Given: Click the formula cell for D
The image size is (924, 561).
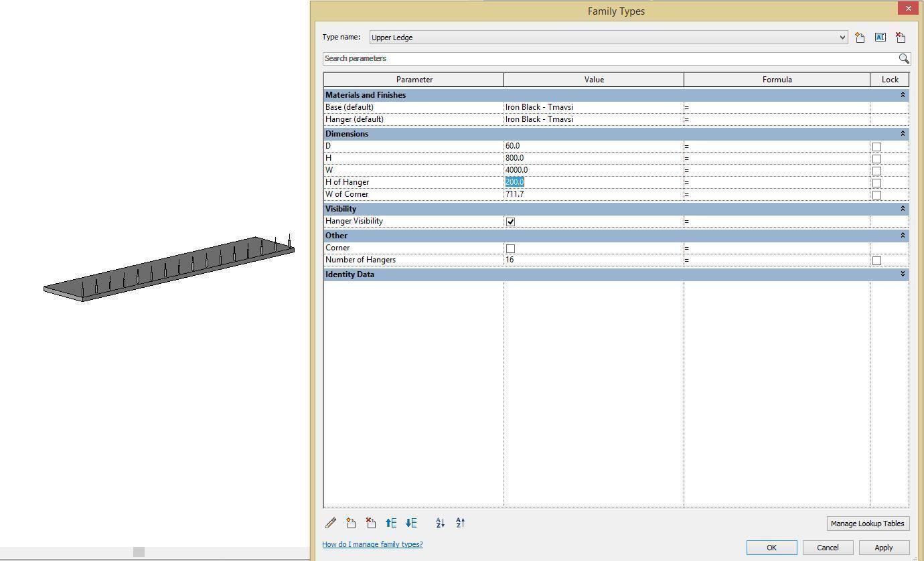Looking at the screenshot, I should [x=777, y=146].
